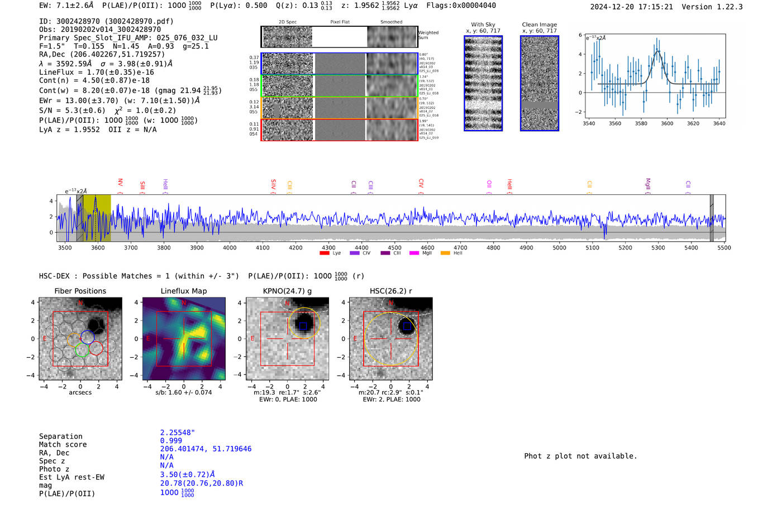Select the blue square marker in HSC r image
782x532 pixels.
click(x=407, y=326)
